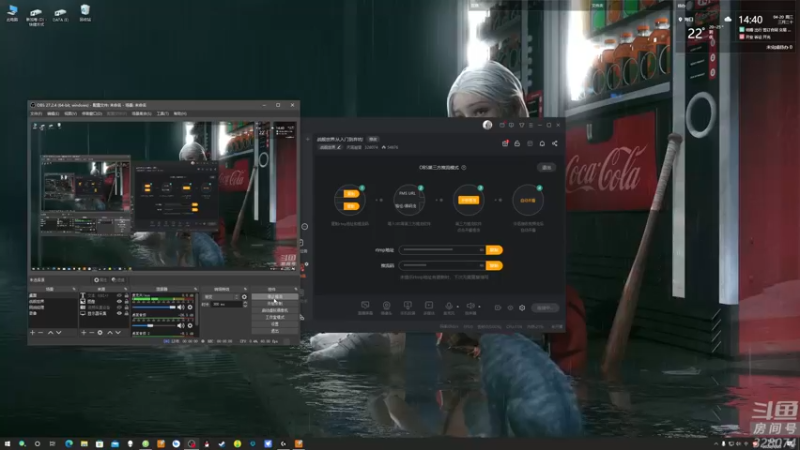Add a new scene in OBS Scenes panel
Screen dimensions: 800x450
point(32,333)
